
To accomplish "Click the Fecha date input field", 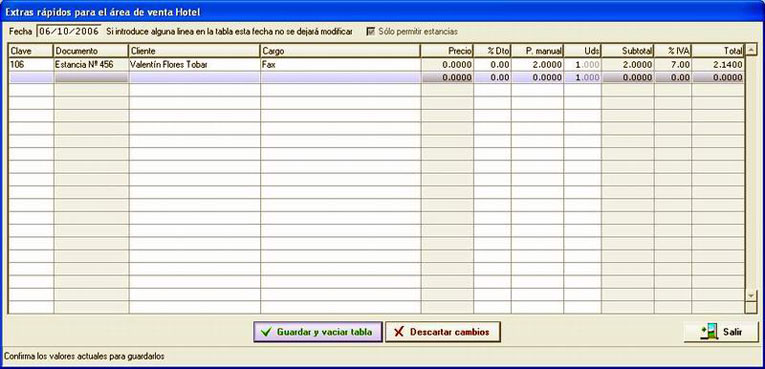I will pyautogui.click(x=69, y=31).
